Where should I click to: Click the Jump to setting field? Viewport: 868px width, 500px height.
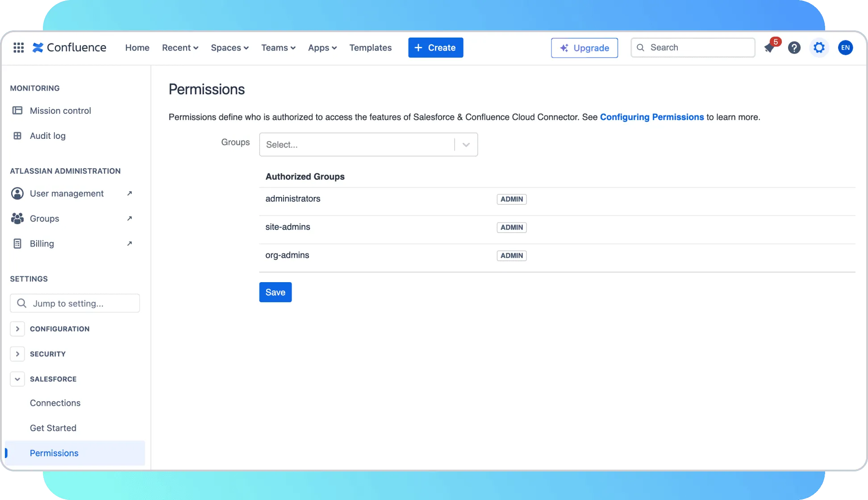75,304
